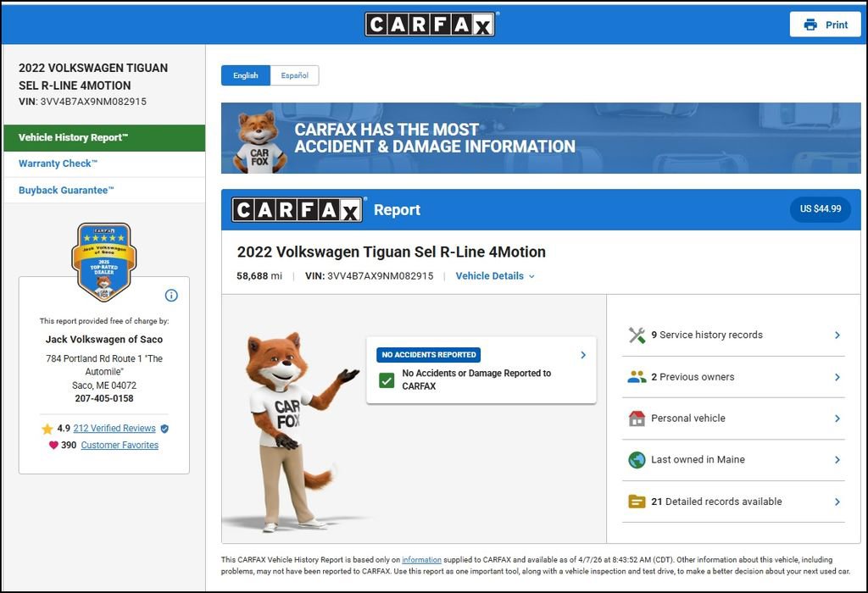Click the top rated dealer badge

coord(103,262)
